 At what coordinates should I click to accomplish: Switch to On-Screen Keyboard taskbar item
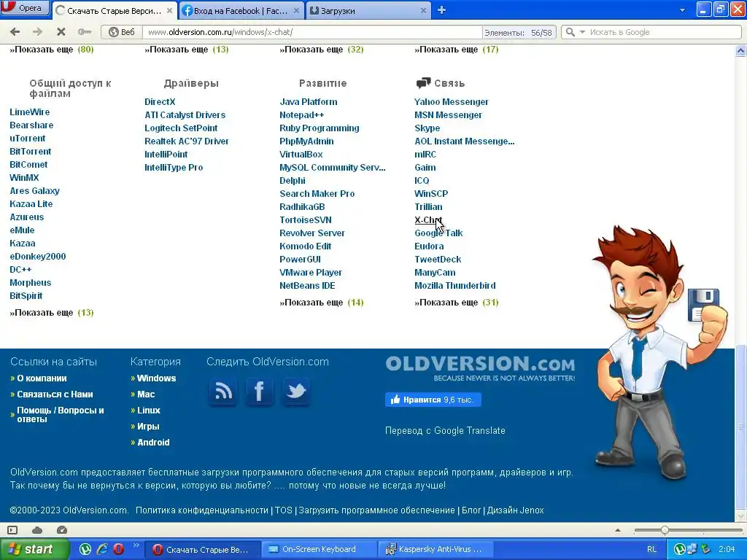pyautogui.click(x=320, y=549)
